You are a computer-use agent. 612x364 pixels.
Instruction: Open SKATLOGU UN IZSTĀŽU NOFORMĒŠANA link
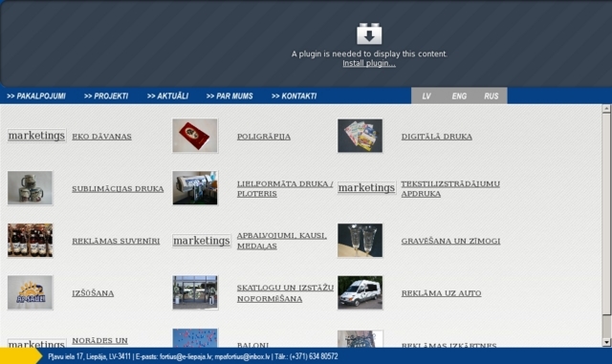click(x=285, y=293)
